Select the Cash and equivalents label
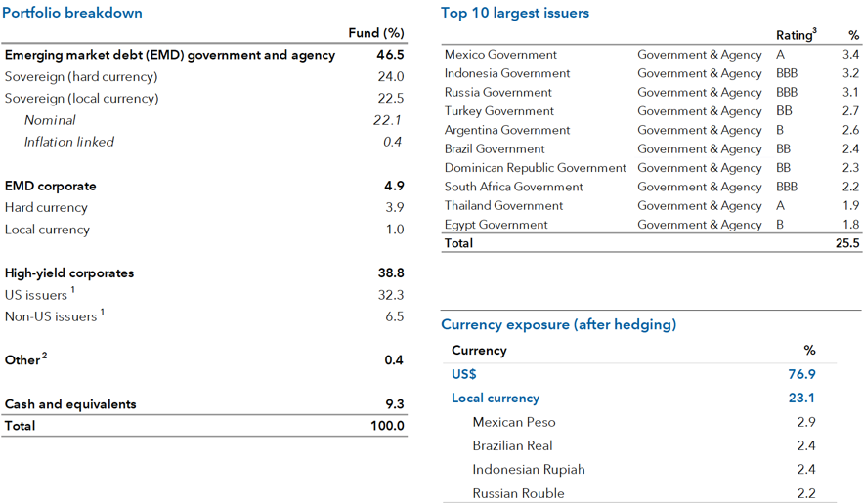863x504 pixels. click(70, 404)
